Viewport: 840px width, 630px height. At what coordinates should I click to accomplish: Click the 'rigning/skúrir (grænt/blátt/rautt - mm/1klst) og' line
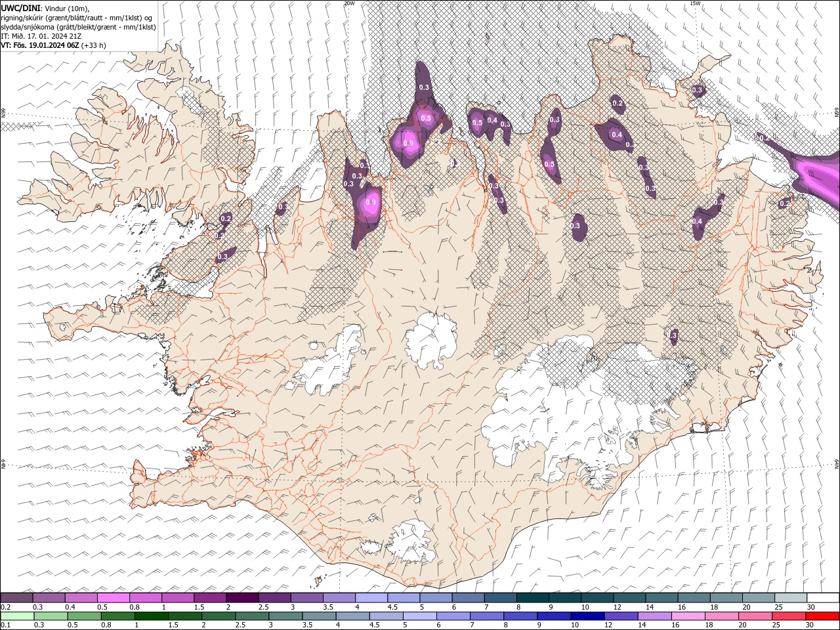pos(77,17)
